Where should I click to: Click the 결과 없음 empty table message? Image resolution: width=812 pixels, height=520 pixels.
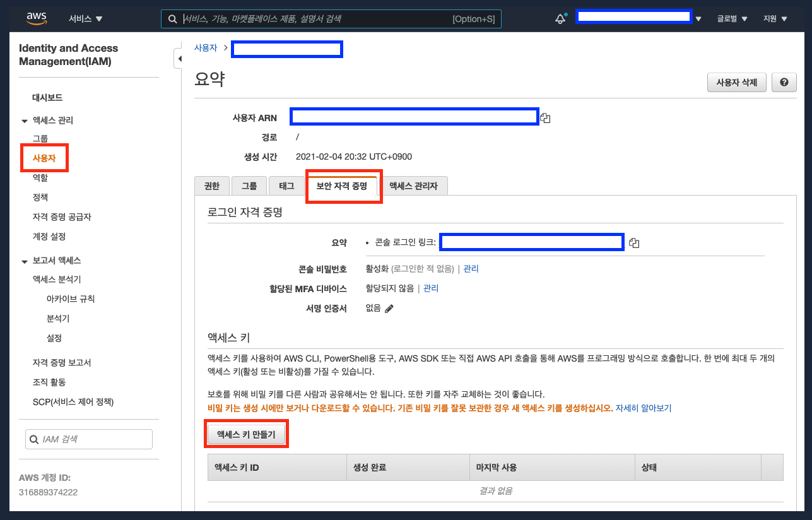[495, 491]
